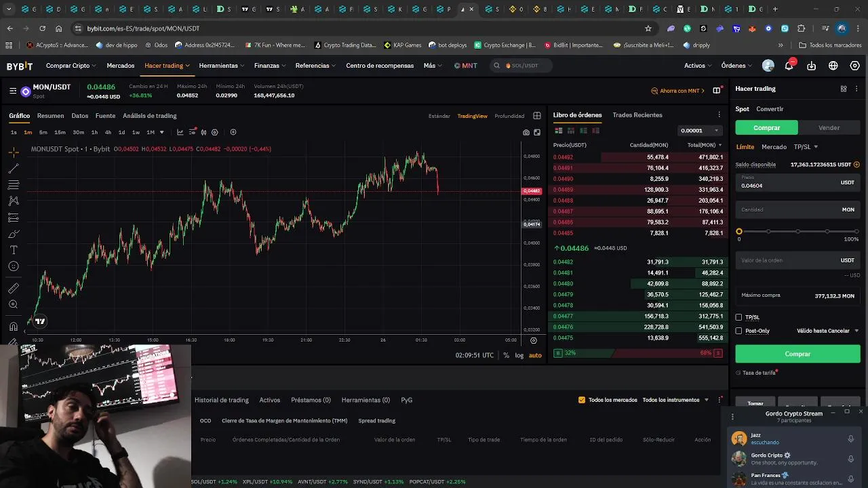Select the ruler measure tool
868x488 pixels.
(x=14, y=288)
